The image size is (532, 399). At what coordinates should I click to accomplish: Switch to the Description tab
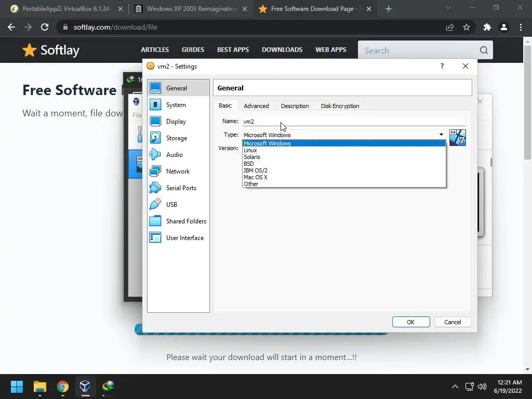pos(295,106)
